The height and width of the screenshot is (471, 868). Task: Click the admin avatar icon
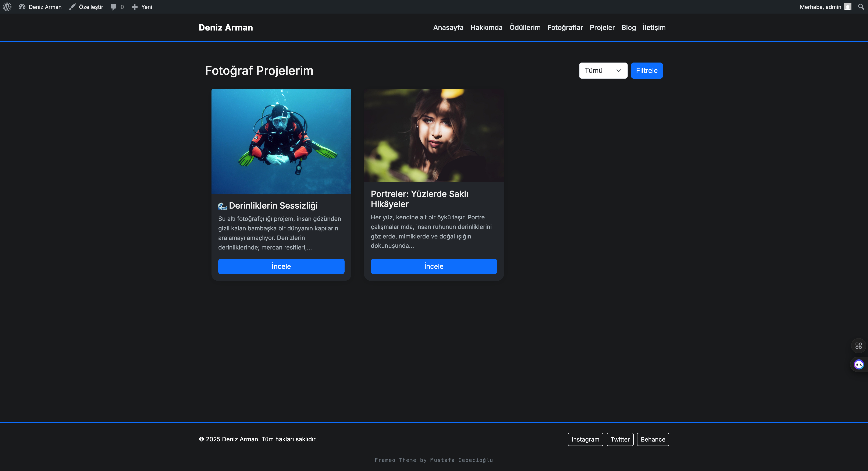tap(847, 7)
